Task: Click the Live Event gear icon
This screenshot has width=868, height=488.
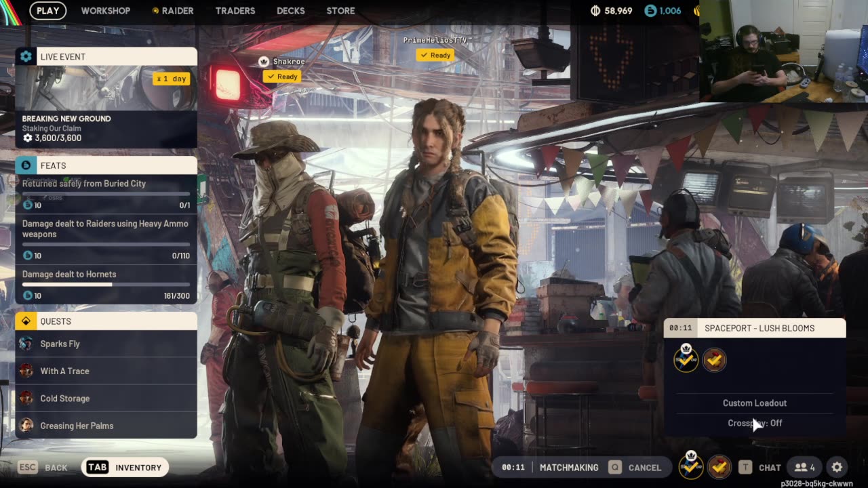Action: (x=26, y=57)
